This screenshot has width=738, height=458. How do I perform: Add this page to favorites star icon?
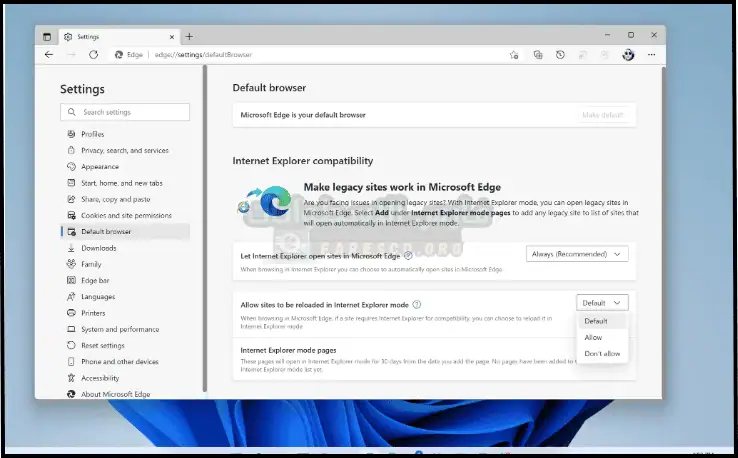click(x=513, y=55)
